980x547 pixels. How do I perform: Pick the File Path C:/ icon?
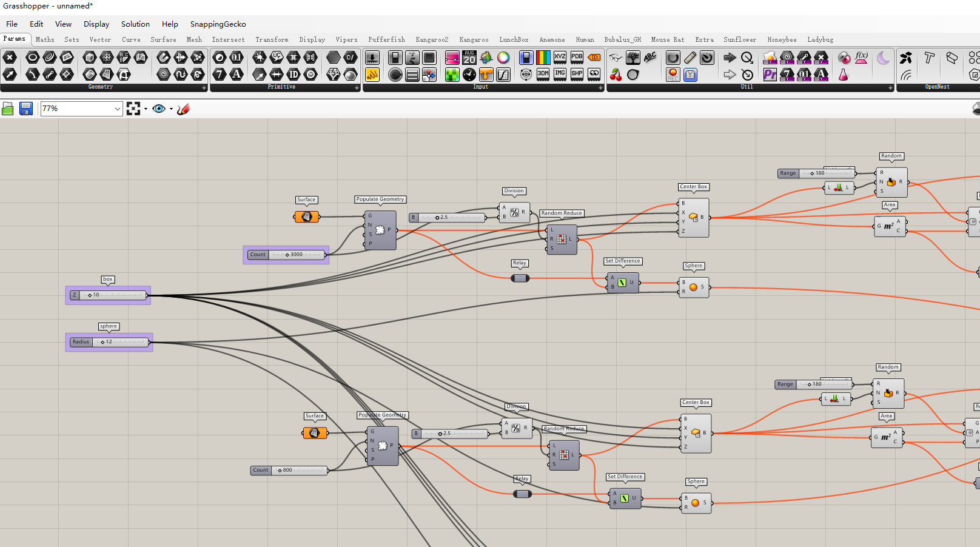tap(351, 58)
